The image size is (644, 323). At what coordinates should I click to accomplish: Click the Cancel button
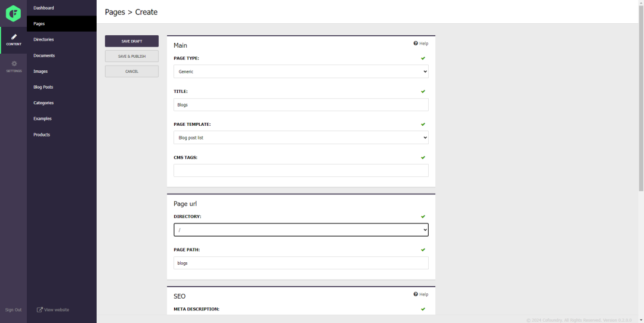(131, 72)
